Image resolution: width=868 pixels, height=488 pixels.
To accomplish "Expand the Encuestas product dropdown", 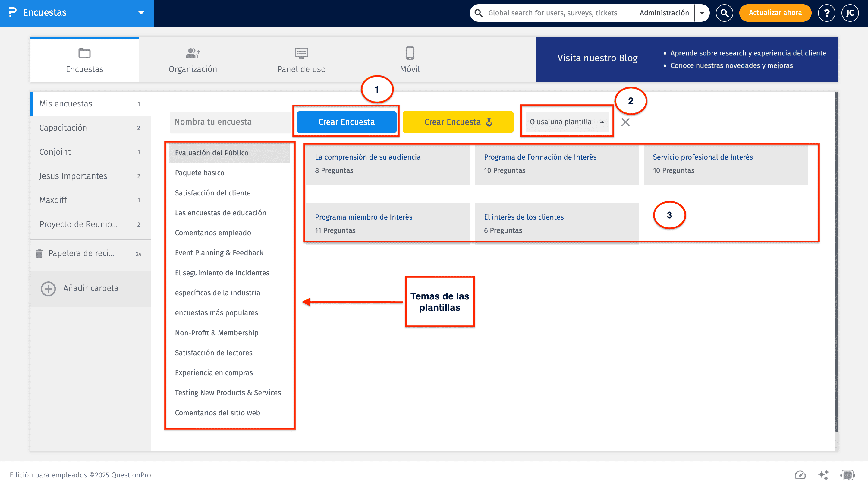I will pos(141,13).
